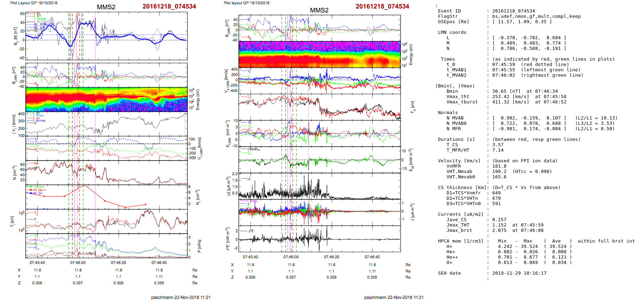Screen dimensions: 644x300
Task: Click the 07:46:40 tick label under right plot
Action: [372, 257]
